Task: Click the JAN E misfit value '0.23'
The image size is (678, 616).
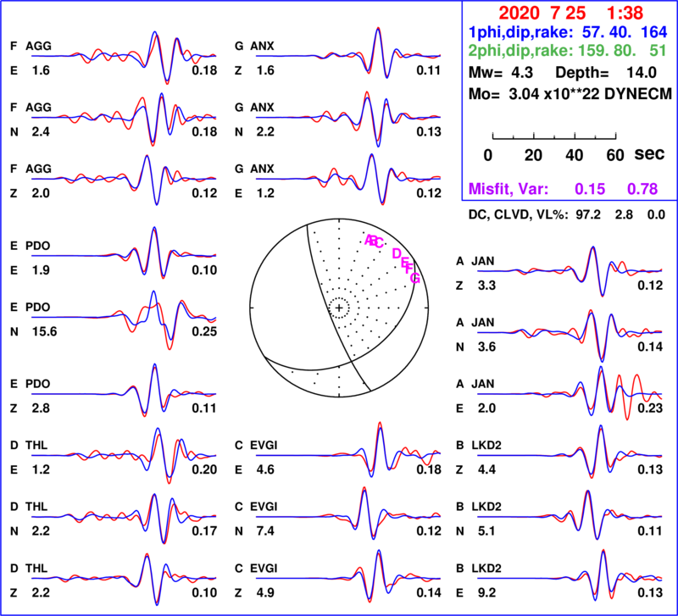Action: (x=650, y=408)
